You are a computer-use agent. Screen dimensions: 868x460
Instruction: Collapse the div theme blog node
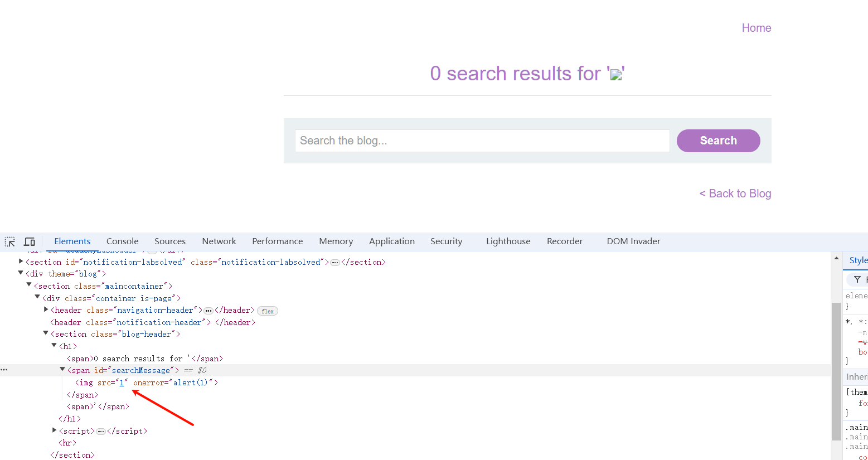[x=21, y=273]
